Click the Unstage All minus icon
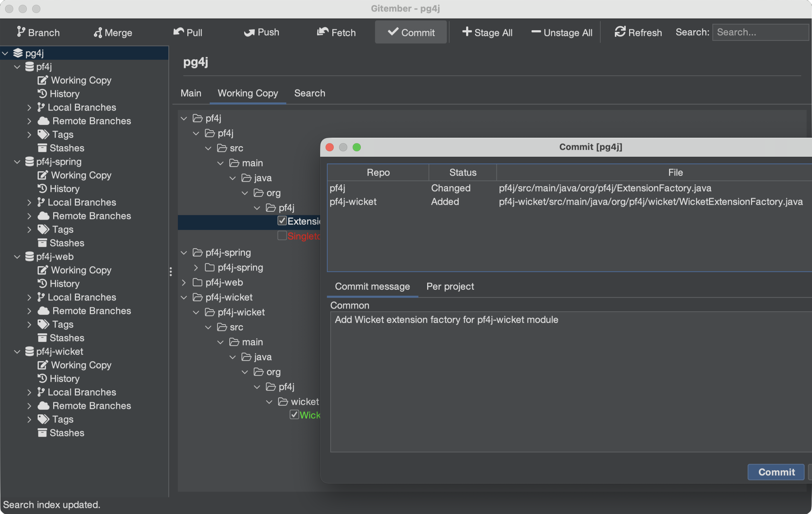The width and height of the screenshot is (812, 514). (536, 32)
